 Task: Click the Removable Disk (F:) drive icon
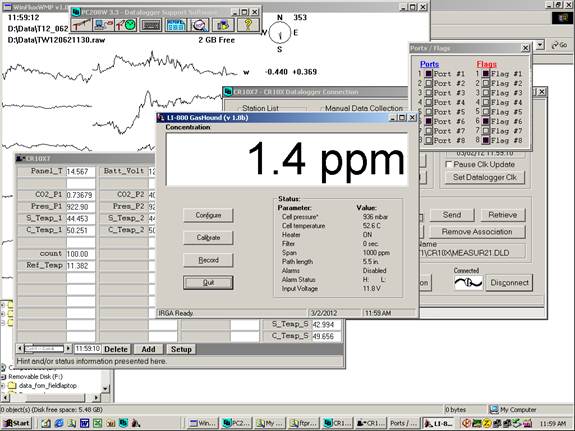[4, 377]
